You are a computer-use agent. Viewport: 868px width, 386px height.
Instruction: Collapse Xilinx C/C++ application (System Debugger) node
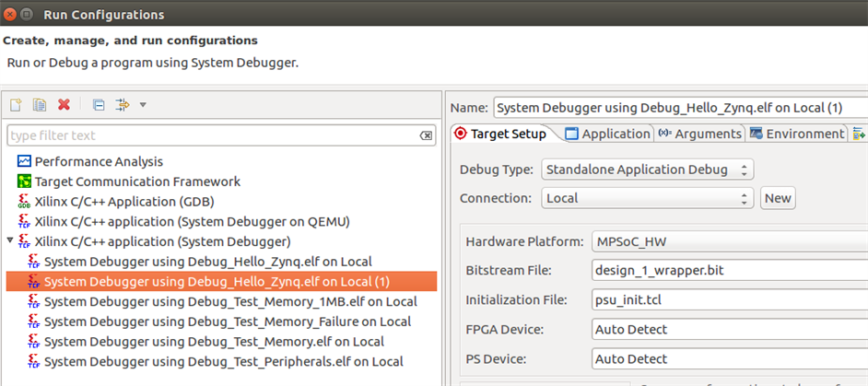tap(10, 241)
